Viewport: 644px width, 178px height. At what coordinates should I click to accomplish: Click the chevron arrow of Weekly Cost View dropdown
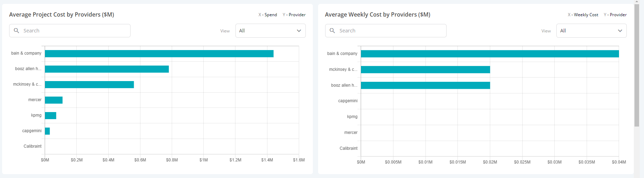[x=620, y=31]
